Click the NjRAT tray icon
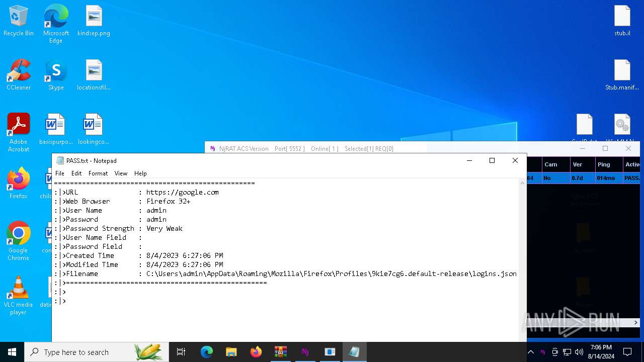644x362 pixels. click(543, 352)
